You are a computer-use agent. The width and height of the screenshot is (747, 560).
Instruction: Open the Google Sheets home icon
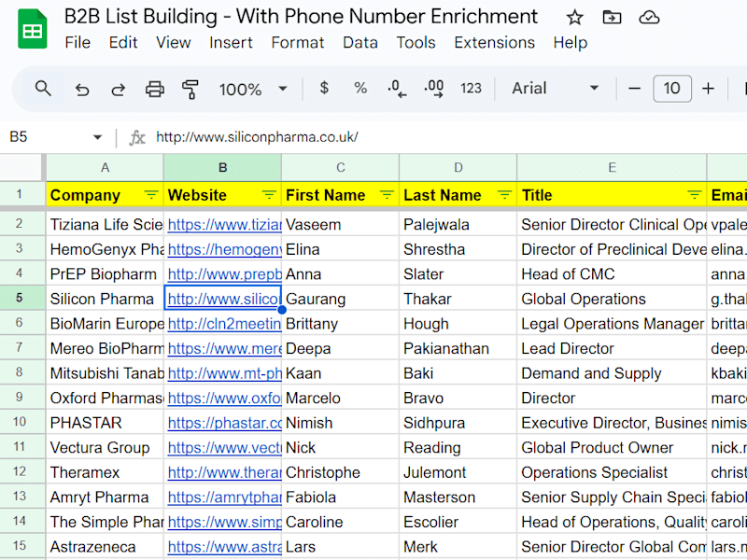(x=33, y=29)
